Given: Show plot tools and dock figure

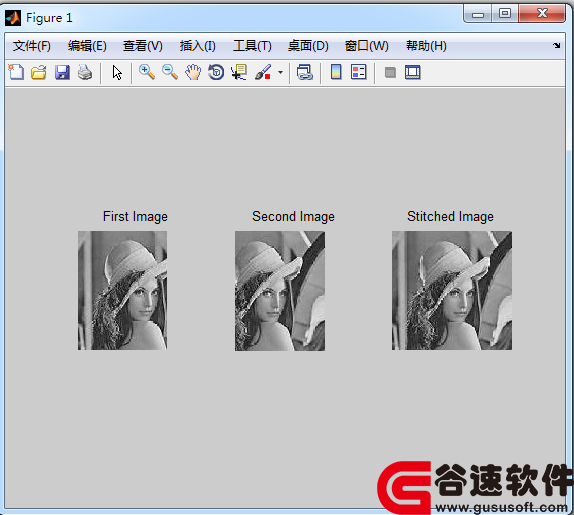Looking at the screenshot, I should coord(413,72).
